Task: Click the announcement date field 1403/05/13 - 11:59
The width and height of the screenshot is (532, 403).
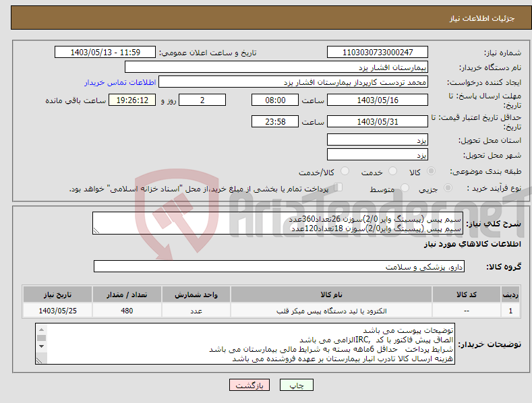Action: (x=105, y=53)
